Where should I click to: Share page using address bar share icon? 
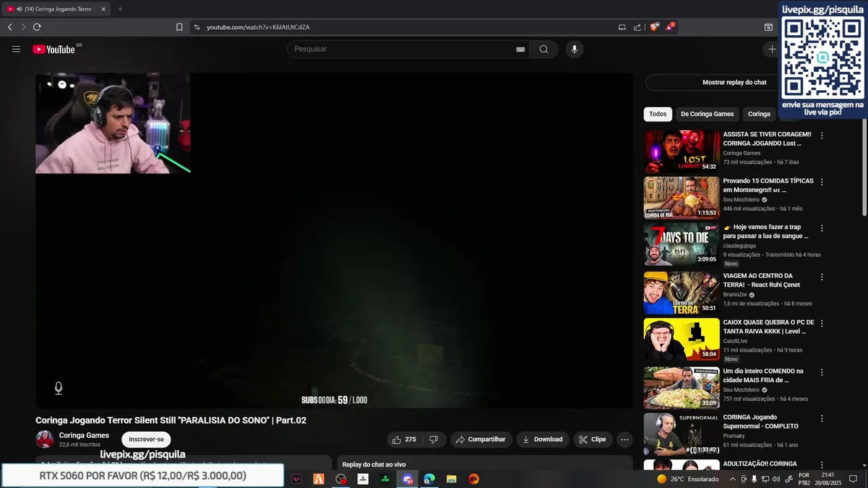637,27
